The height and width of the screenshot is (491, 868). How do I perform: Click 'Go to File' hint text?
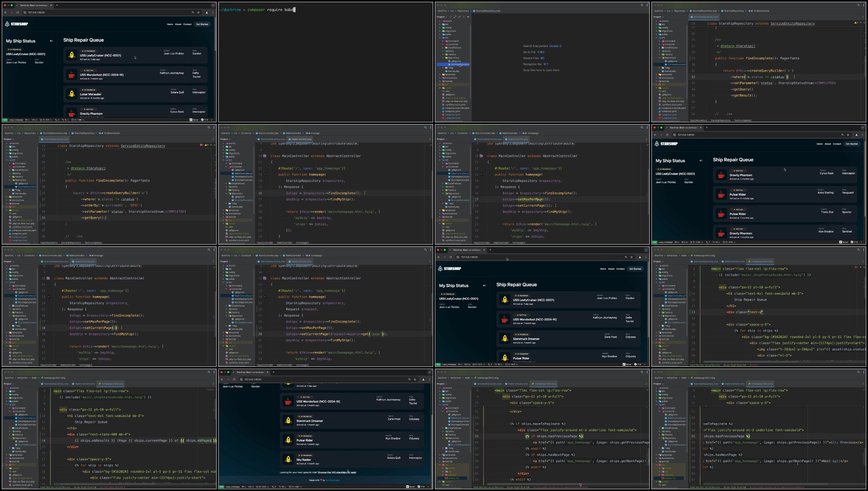point(529,52)
